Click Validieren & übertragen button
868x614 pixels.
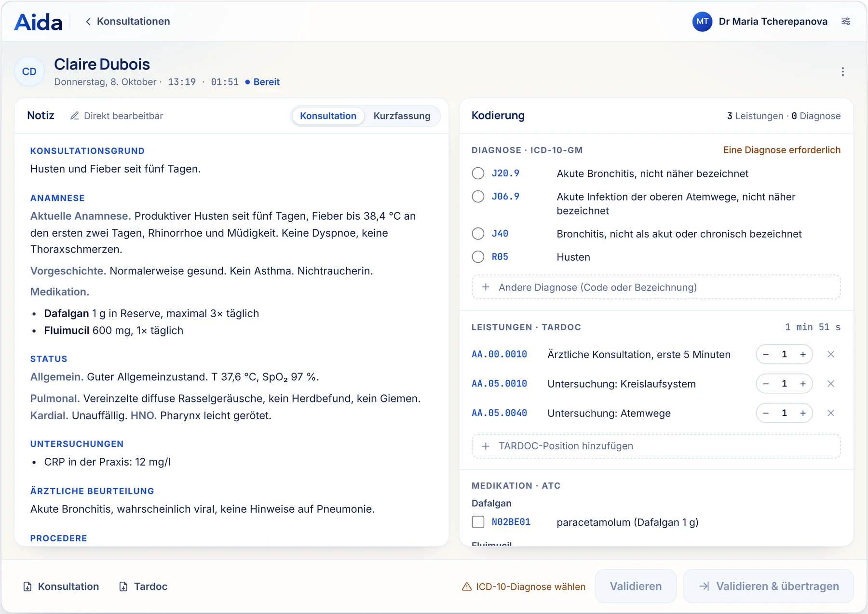point(769,586)
